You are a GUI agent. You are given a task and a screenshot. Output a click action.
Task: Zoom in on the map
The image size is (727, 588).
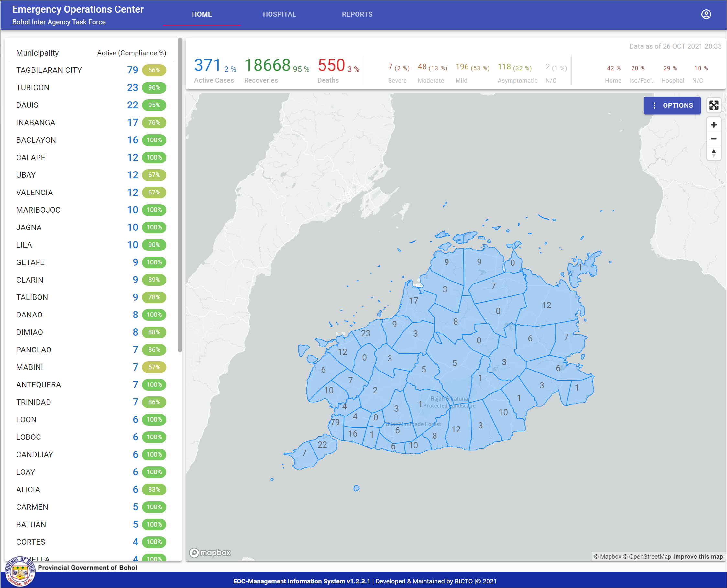[713, 125]
